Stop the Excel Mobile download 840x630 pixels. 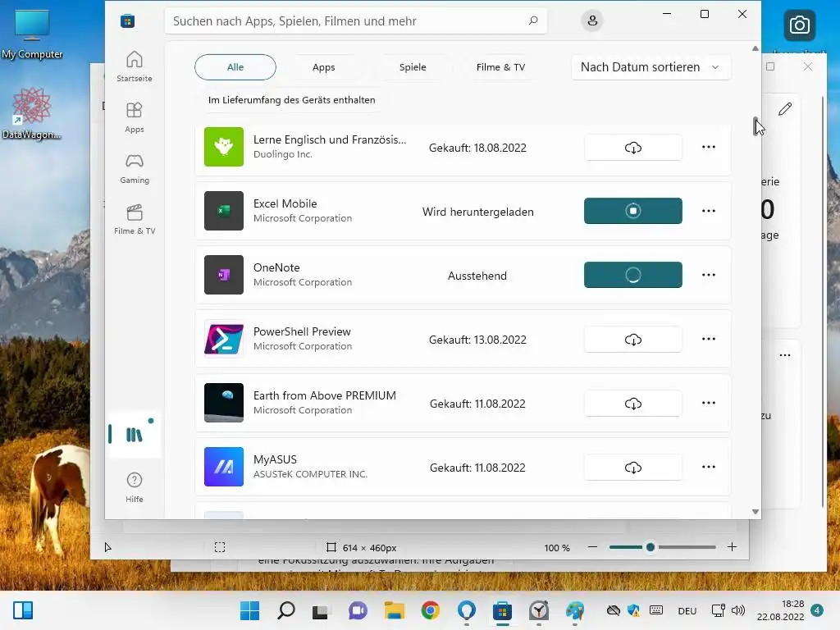click(x=632, y=211)
